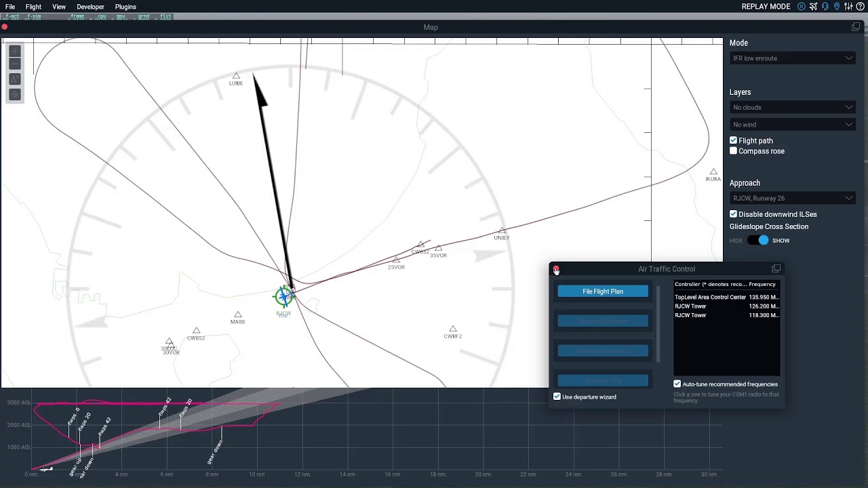Select the CWRF2 waypoint triangle
The height and width of the screenshot is (488, 868).
point(452,329)
